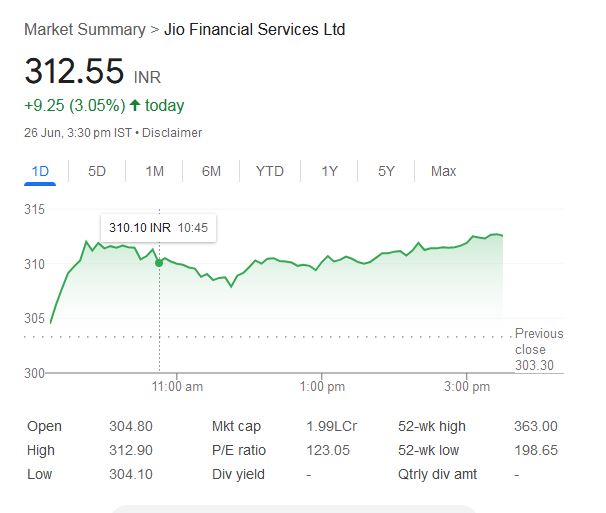Click the 312.55 stock price

point(74,72)
